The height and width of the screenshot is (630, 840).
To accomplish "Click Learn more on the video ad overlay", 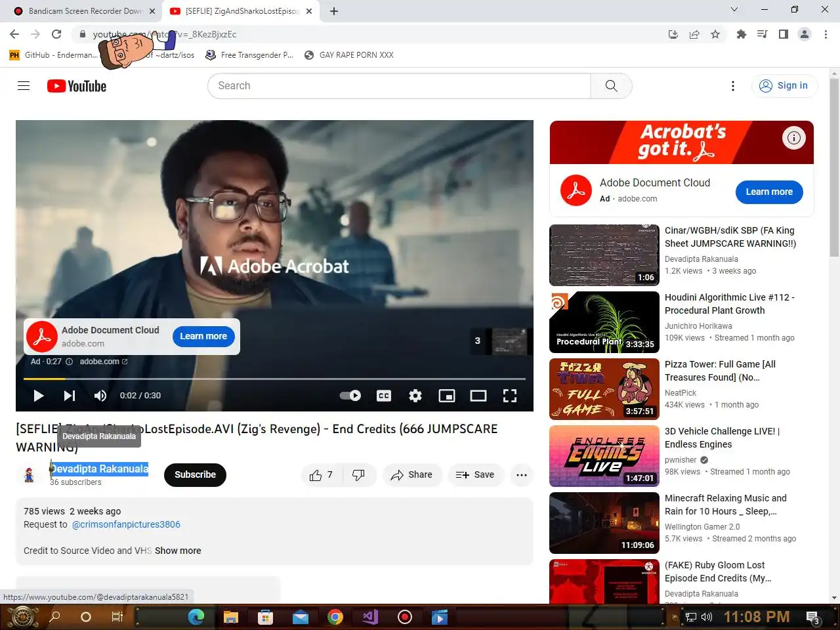I will tap(203, 337).
